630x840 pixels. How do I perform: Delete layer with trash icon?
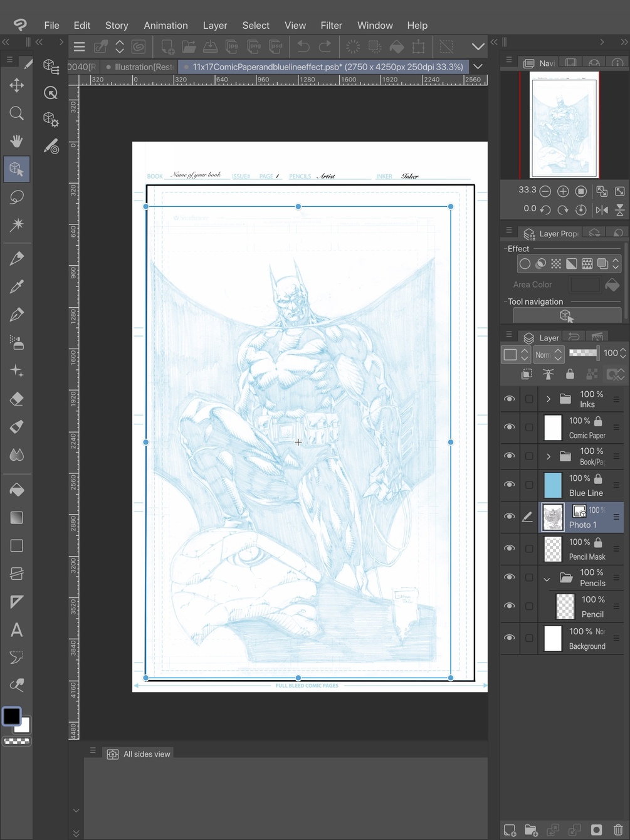pos(618,830)
